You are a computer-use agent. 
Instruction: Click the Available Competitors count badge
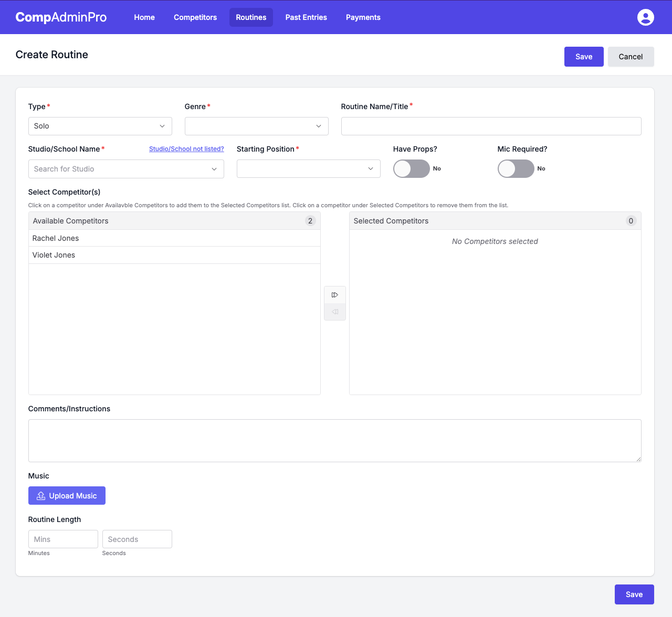pyautogui.click(x=310, y=221)
